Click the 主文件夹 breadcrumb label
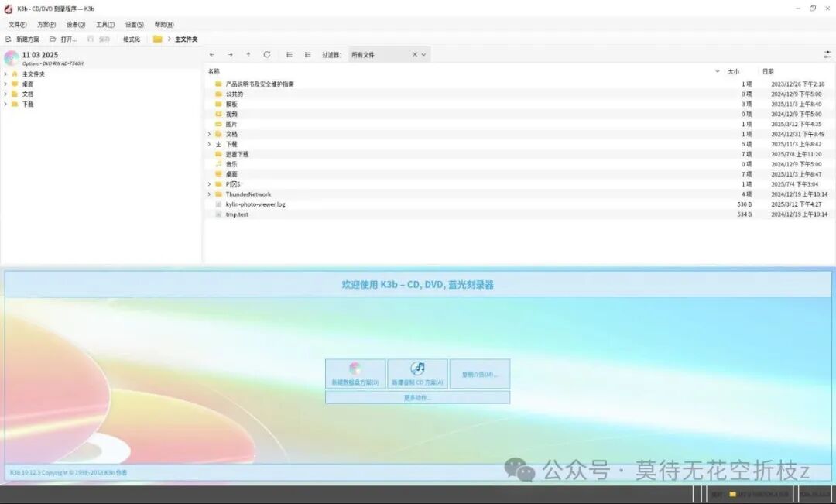The height and width of the screenshot is (504, 836). coord(186,39)
